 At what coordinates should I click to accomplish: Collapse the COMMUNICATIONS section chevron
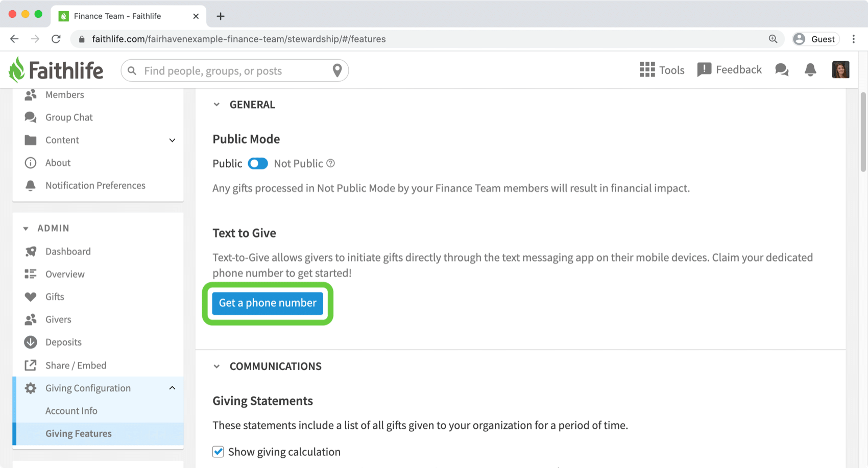[x=216, y=366]
